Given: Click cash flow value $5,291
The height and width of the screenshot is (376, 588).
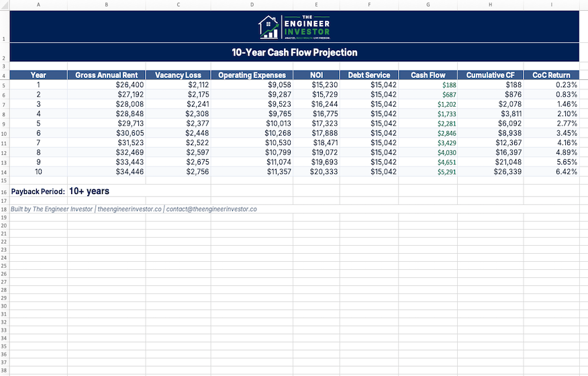Looking at the screenshot, I should 446,173.
